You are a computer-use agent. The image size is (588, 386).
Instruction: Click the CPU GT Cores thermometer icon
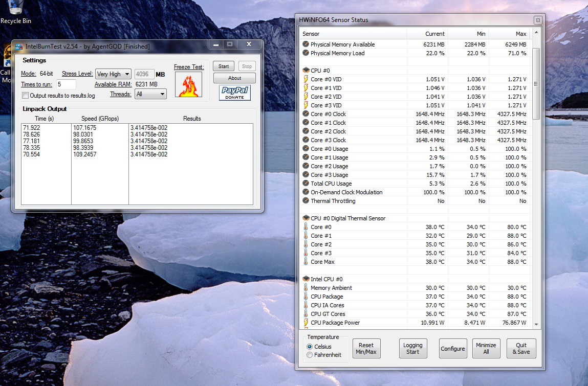306,314
